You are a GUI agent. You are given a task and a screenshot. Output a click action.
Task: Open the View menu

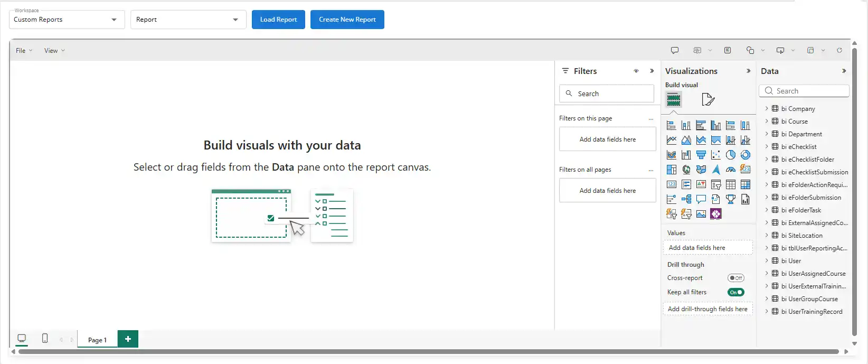pos(54,51)
